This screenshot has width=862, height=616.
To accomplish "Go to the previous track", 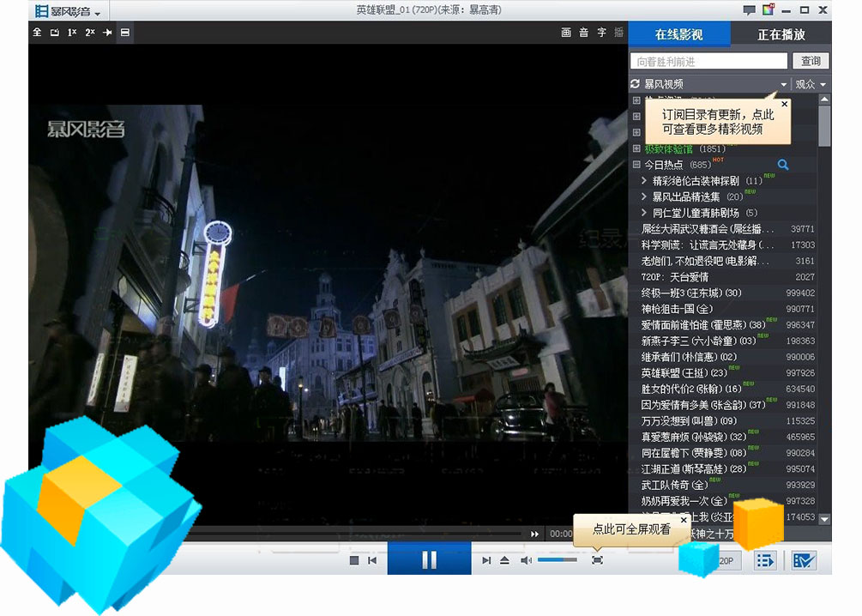I will click(372, 560).
